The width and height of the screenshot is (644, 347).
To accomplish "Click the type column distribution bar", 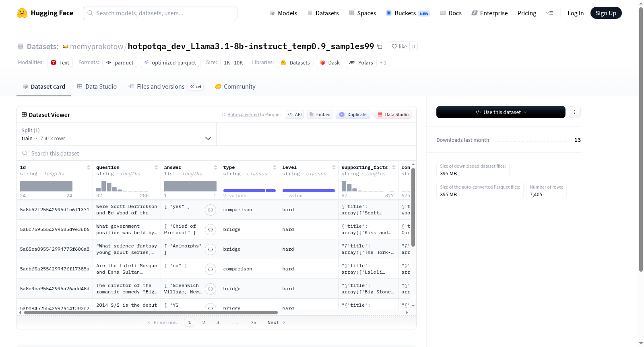I will [250, 191].
